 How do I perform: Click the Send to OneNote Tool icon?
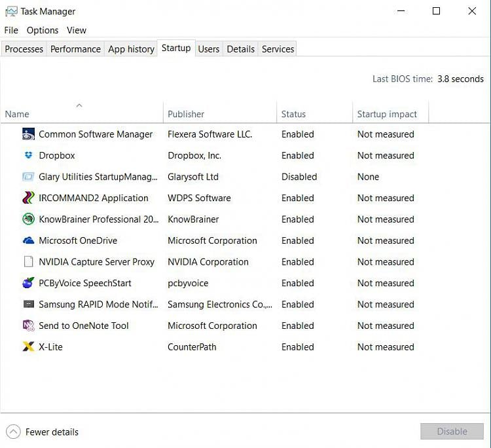coord(29,326)
